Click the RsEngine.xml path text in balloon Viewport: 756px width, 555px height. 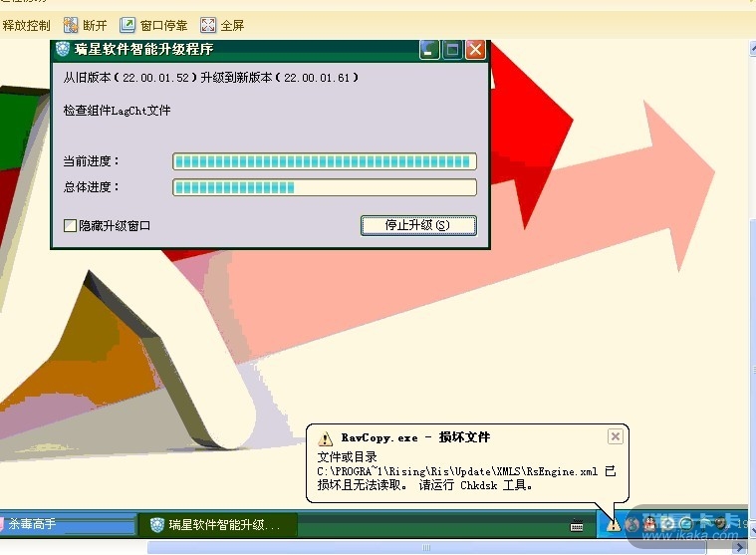click(x=457, y=471)
